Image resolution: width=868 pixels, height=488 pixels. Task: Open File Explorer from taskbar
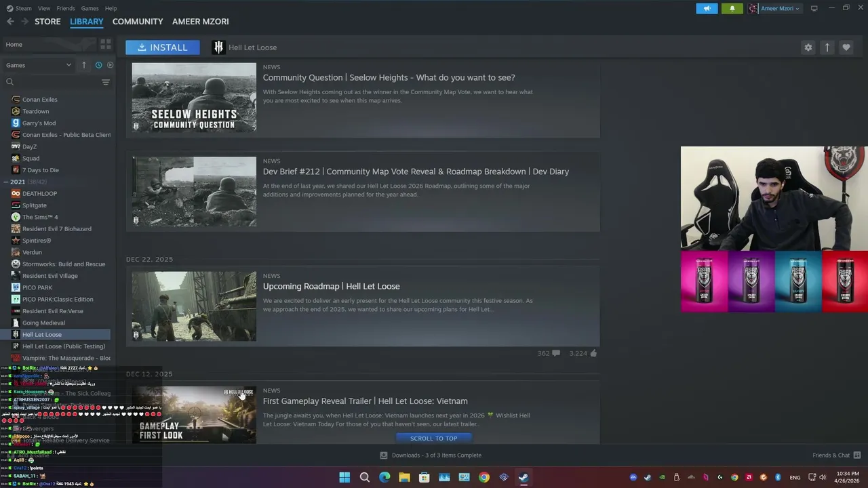tap(404, 477)
